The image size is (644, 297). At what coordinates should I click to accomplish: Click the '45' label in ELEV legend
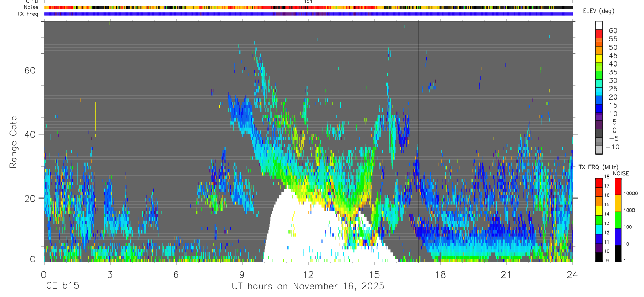click(x=613, y=56)
